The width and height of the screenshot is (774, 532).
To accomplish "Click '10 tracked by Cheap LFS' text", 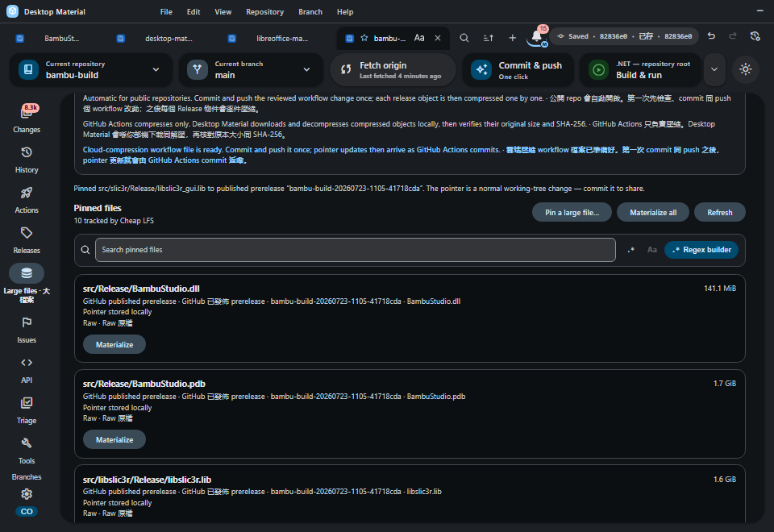I will point(114,221).
